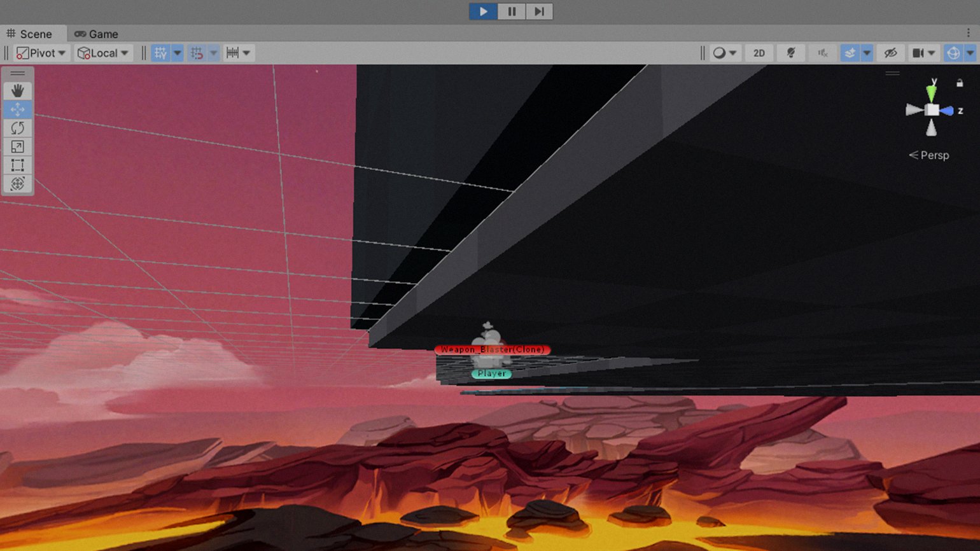The width and height of the screenshot is (980, 551).
Task: Open the Pivot handle position dropdown
Action: 41,53
